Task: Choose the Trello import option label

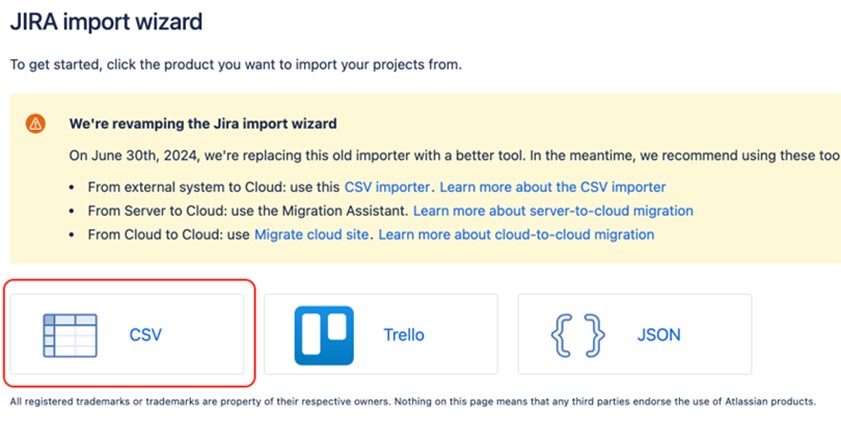Action: click(404, 335)
